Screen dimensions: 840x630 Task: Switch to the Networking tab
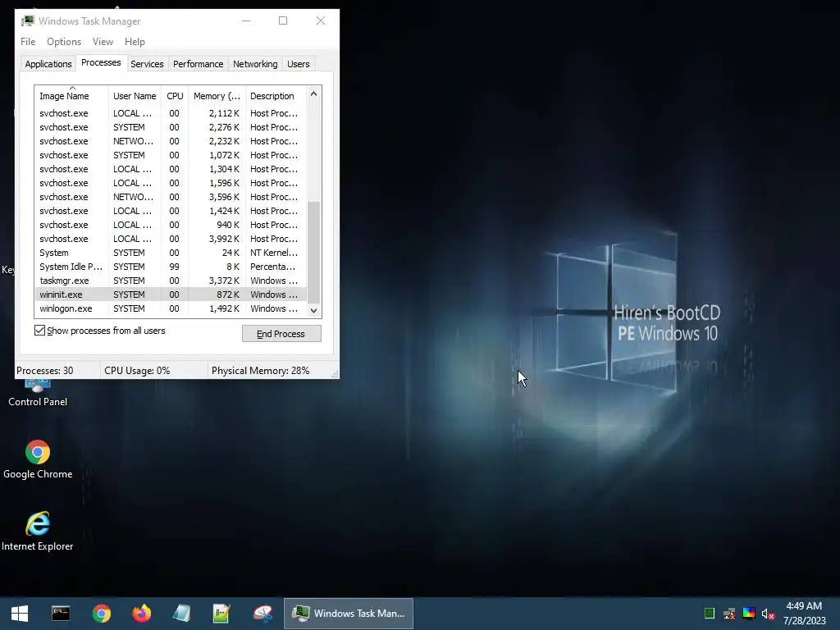[255, 64]
